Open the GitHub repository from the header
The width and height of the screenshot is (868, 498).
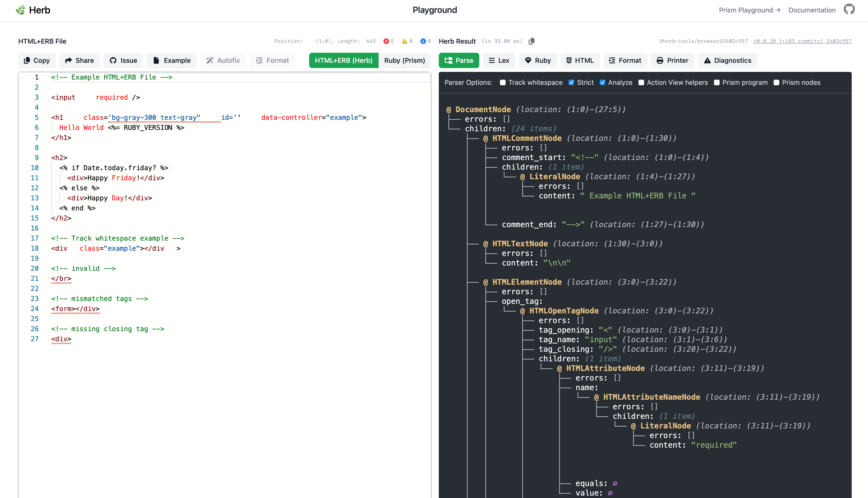coord(849,9)
